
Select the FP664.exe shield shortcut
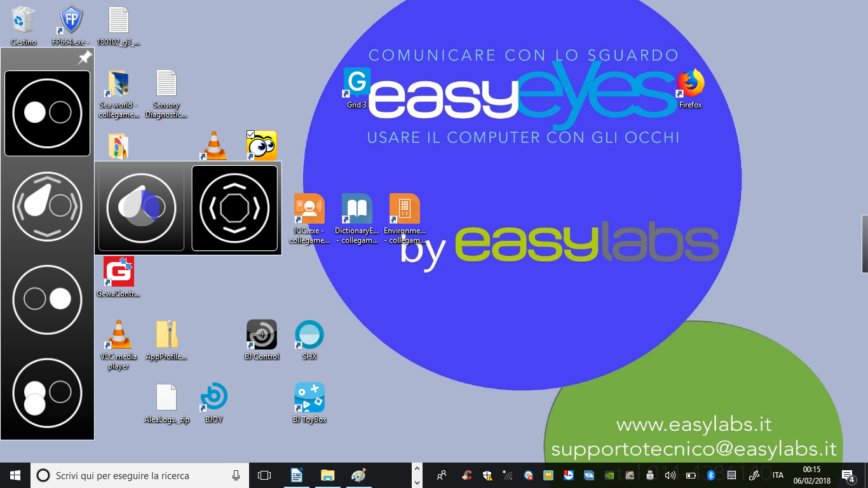71,26
